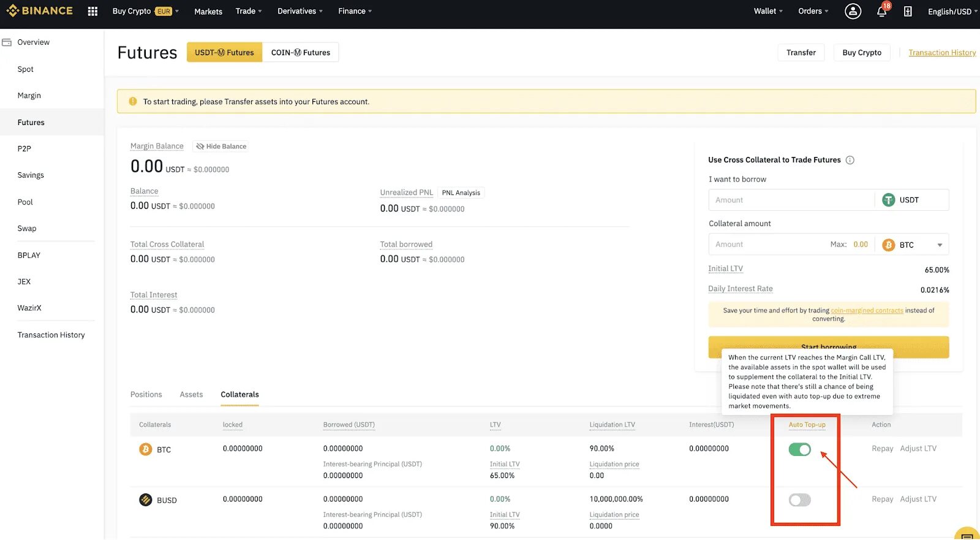Open the Orders dropdown
This screenshot has width=980, height=540.
[x=813, y=11]
